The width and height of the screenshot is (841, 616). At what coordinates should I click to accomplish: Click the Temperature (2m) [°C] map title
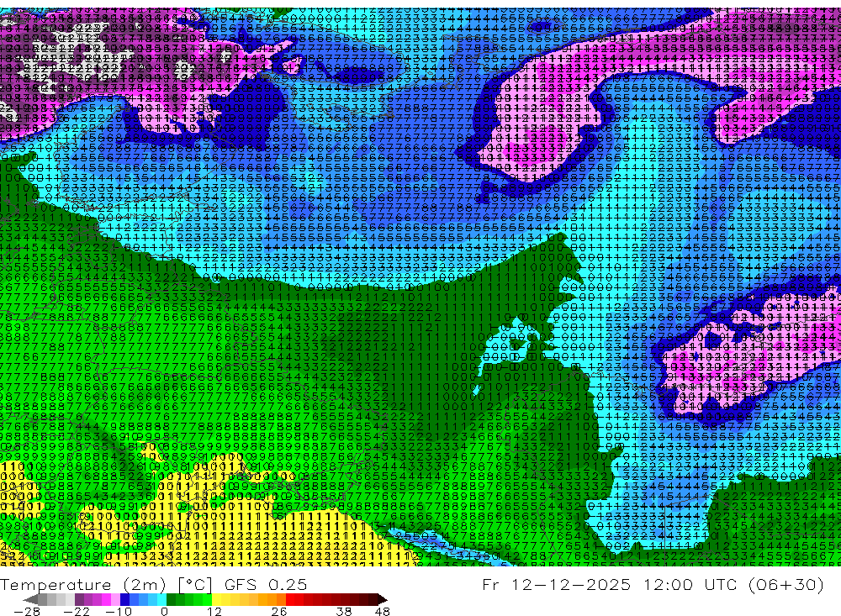[x=106, y=585]
